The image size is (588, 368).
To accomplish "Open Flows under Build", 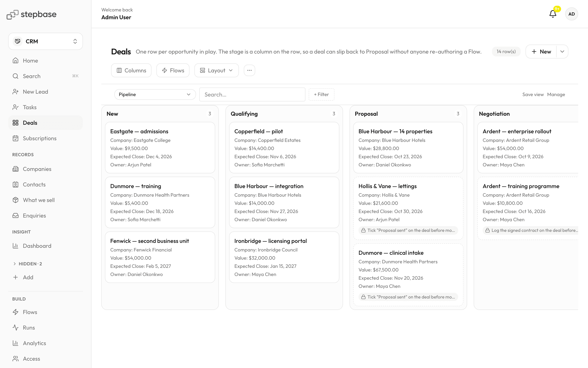I will click(x=46, y=312).
